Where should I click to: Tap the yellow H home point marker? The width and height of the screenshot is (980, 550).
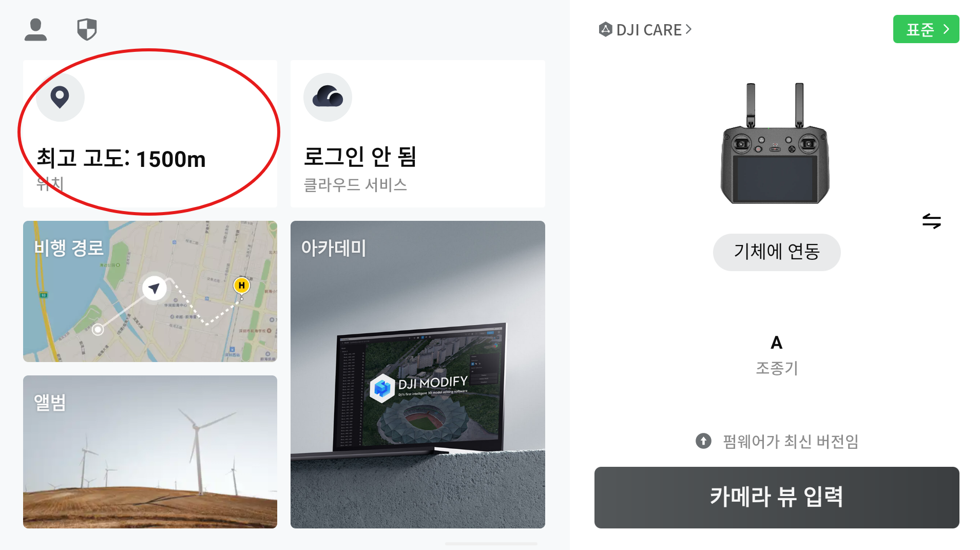coord(241,286)
